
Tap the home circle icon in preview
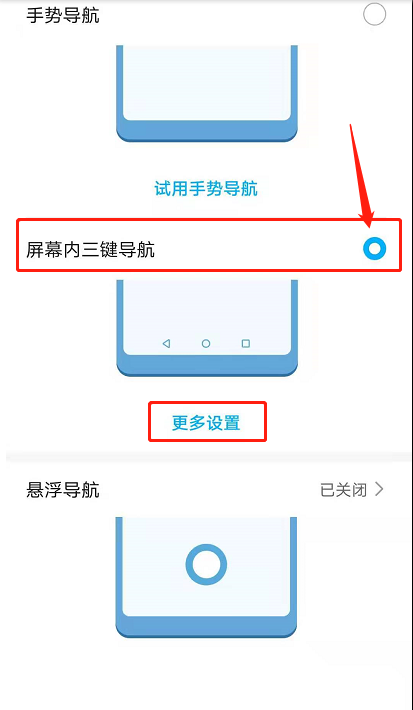tap(206, 344)
